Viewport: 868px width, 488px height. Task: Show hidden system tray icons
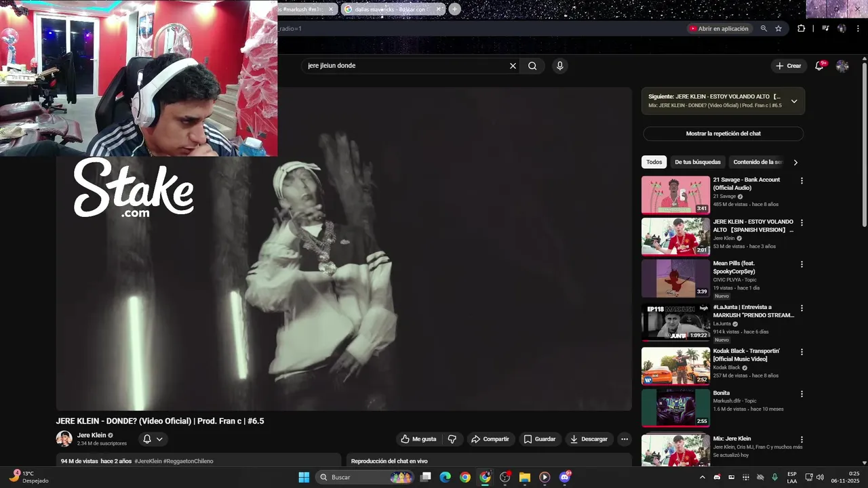click(x=702, y=477)
